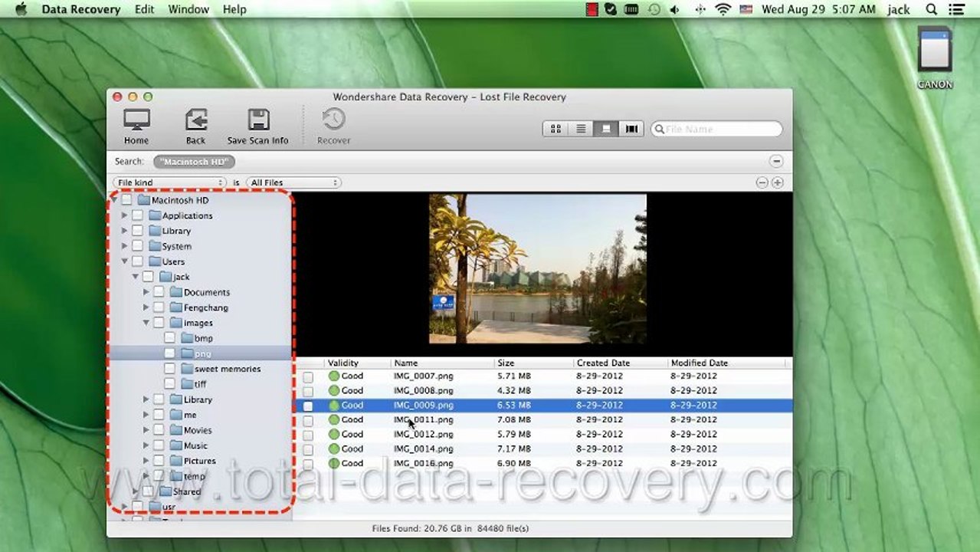
Task: Switch to icon grid view
Action: tap(556, 129)
